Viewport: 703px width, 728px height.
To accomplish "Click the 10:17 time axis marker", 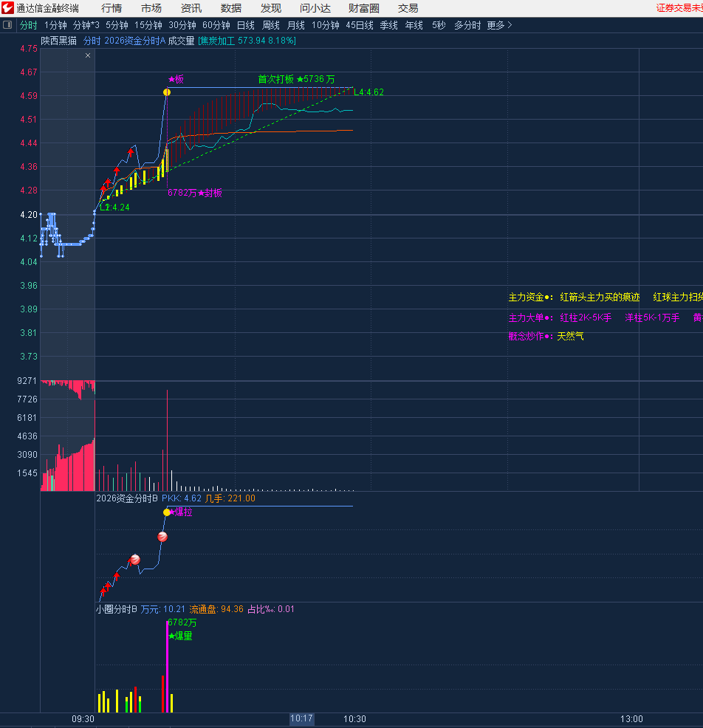I will tap(301, 718).
